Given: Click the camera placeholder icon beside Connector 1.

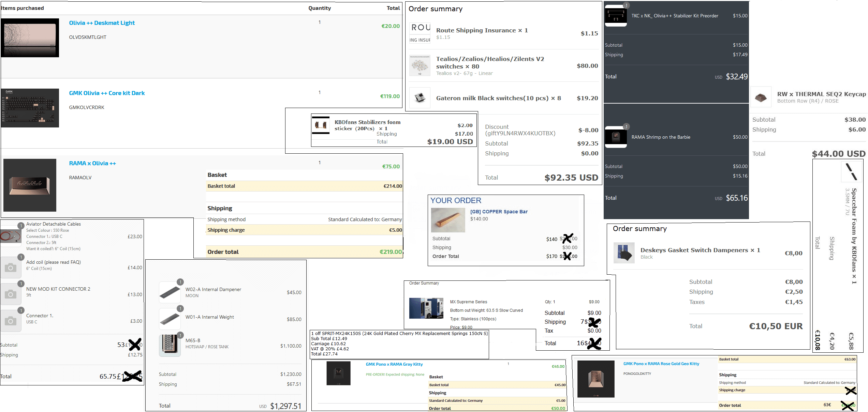Looking at the screenshot, I should click(11, 321).
